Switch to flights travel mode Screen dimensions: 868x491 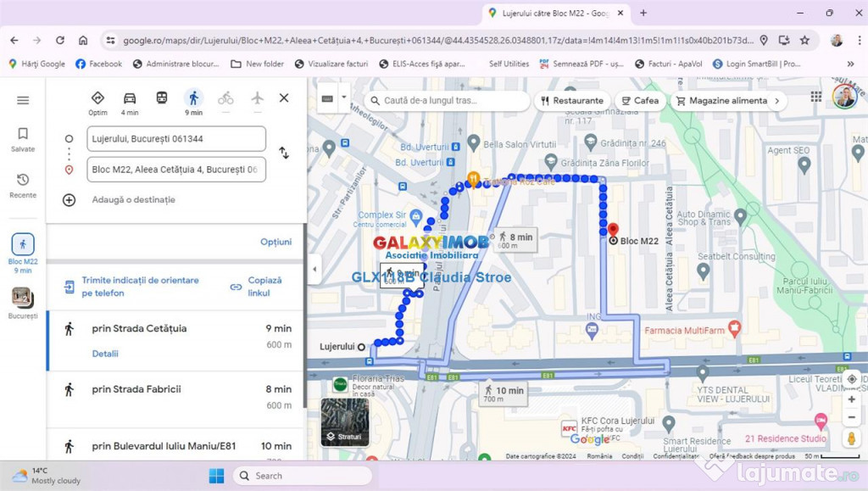(x=257, y=99)
